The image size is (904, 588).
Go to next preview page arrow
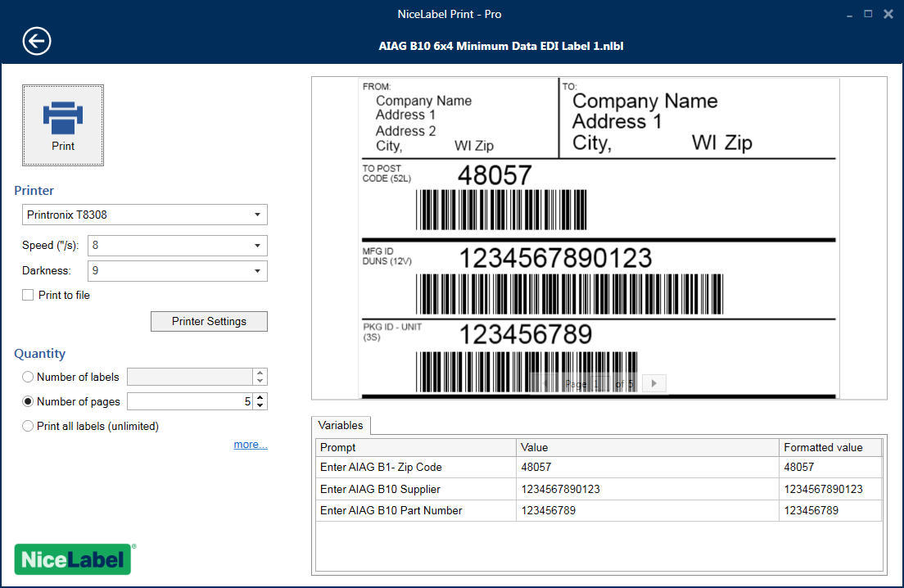[653, 383]
